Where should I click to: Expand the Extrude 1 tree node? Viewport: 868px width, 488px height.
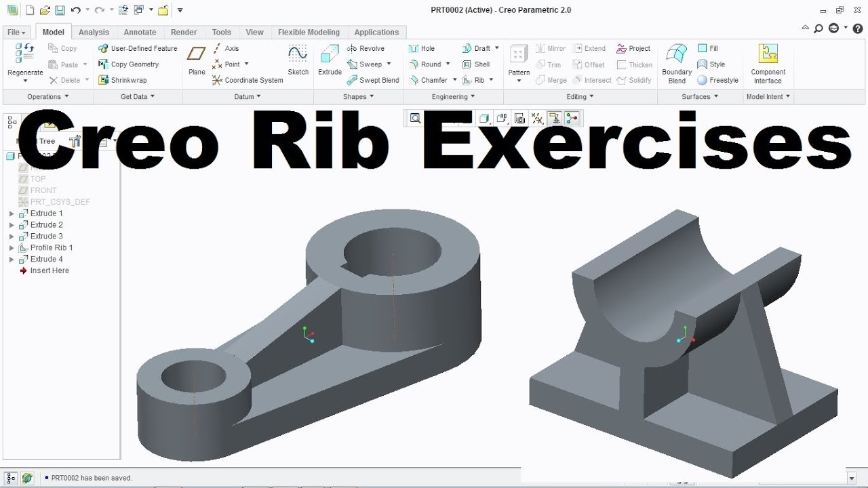coord(12,213)
